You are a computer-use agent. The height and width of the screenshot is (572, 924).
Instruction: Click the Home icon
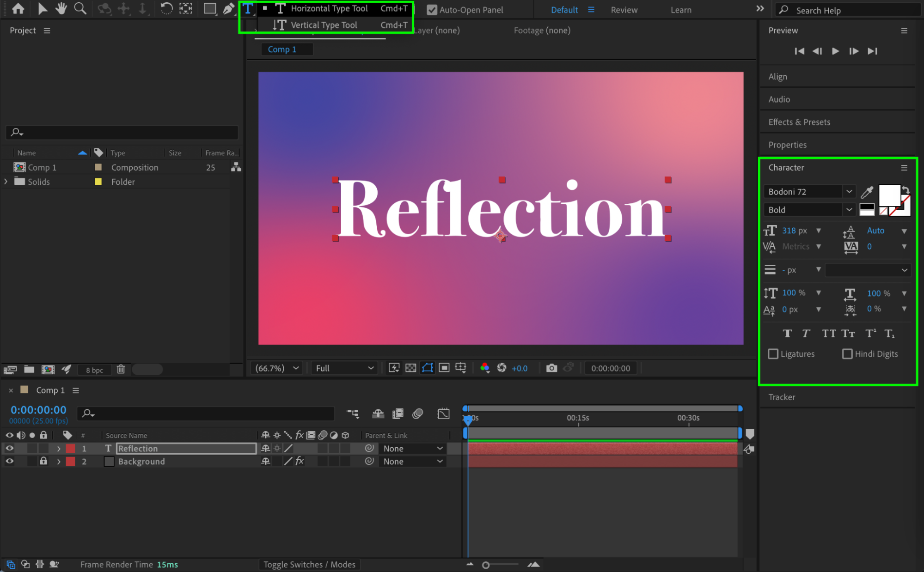(x=18, y=8)
